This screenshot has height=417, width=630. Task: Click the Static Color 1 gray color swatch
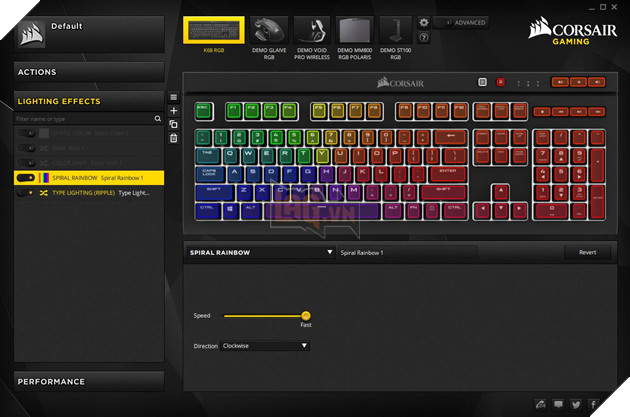(44, 133)
